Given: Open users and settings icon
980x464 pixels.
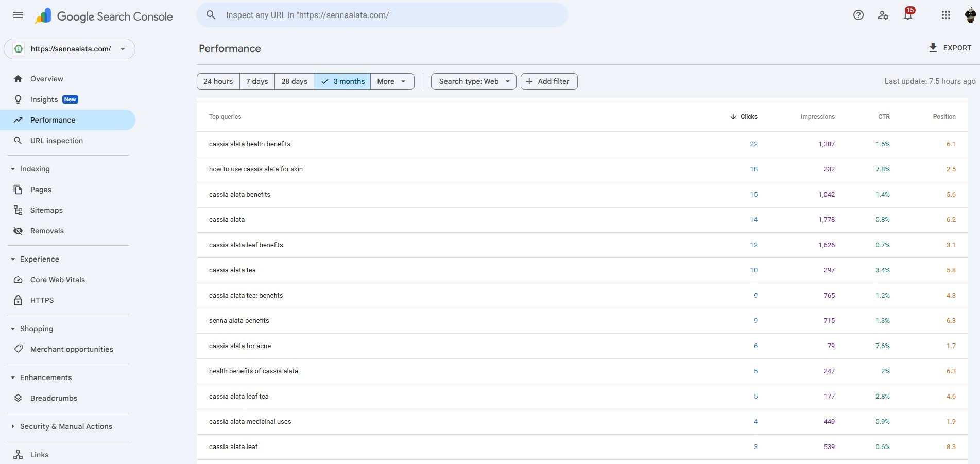Looking at the screenshot, I should (883, 15).
